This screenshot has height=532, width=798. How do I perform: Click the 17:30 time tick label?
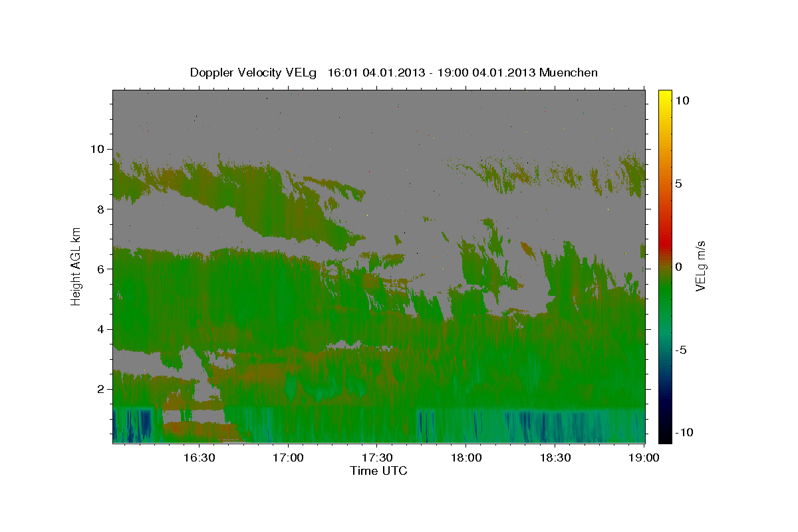click(377, 458)
